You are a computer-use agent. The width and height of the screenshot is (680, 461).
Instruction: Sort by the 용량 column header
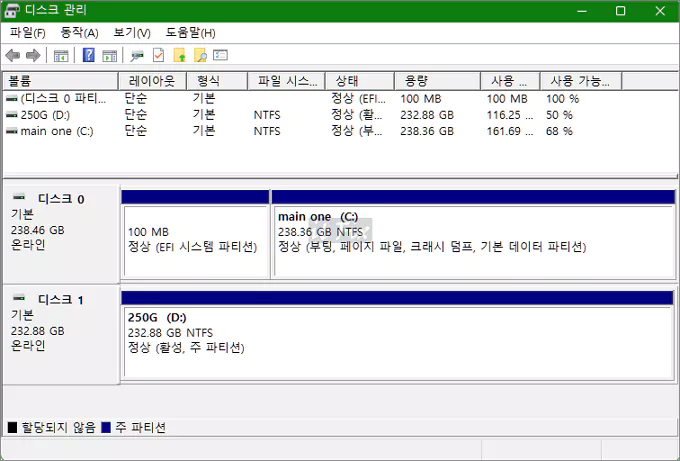tap(437, 81)
